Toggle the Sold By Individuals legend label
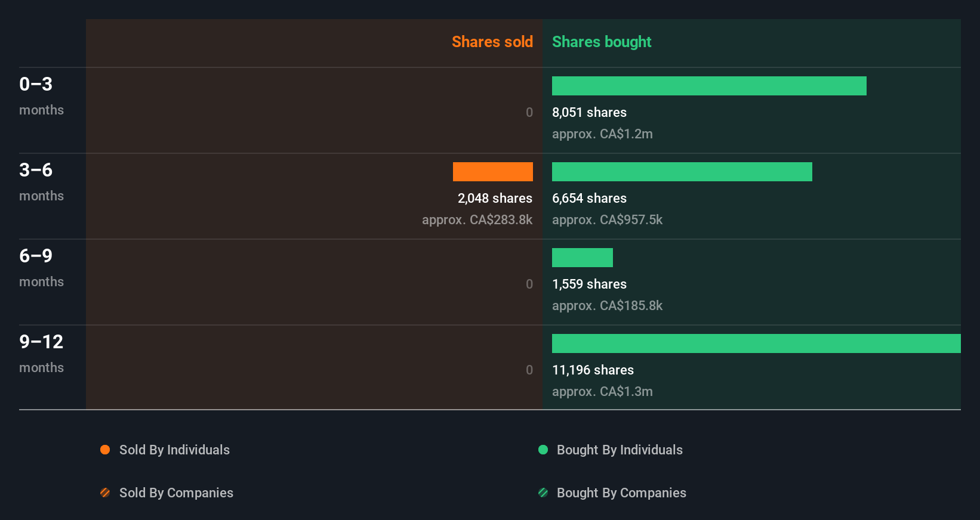This screenshot has width=980, height=520. [x=174, y=450]
